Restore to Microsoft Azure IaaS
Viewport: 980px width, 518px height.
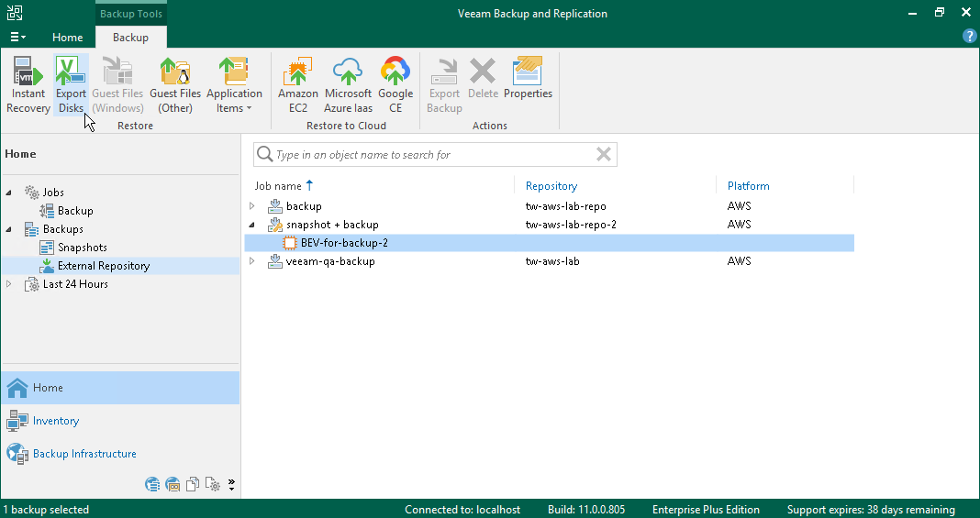[348, 85]
